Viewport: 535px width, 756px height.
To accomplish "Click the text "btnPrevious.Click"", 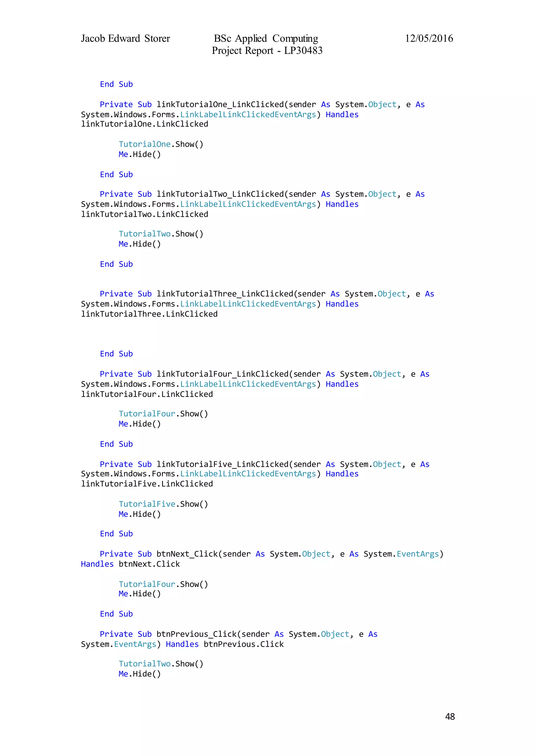I will click(244, 644).
